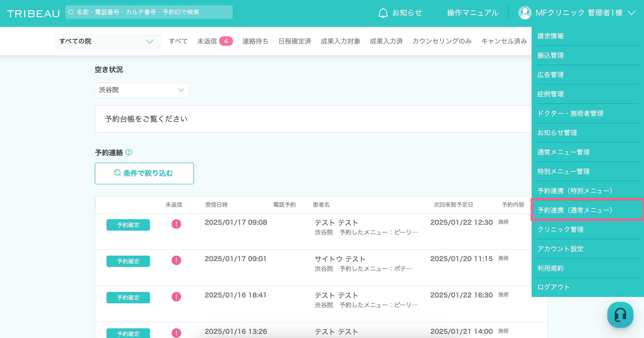Open the 渋谷院 availability dropdown
Screen dimensions: 644x338
[x=141, y=90]
